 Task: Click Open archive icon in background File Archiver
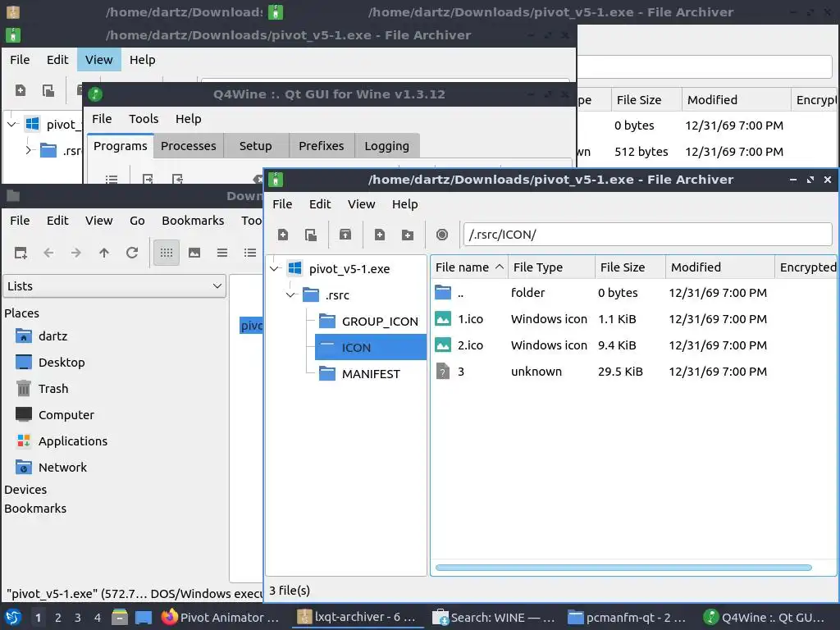(x=48, y=90)
